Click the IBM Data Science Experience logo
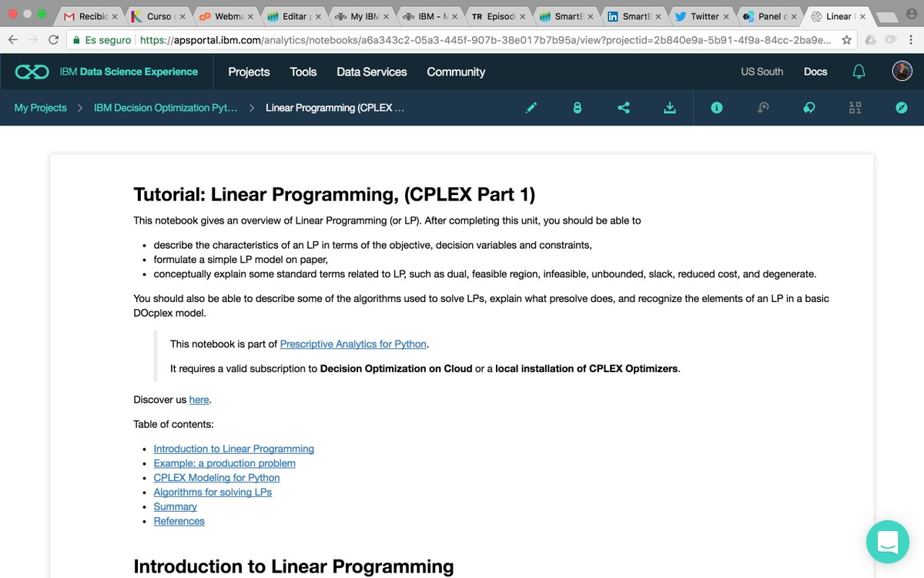 (x=106, y=72)
